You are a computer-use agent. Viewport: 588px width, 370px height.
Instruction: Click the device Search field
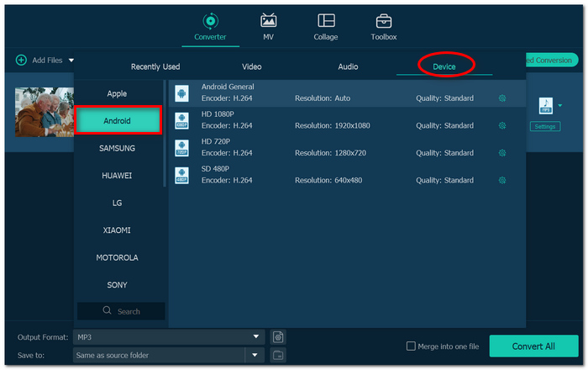point(121,311)
